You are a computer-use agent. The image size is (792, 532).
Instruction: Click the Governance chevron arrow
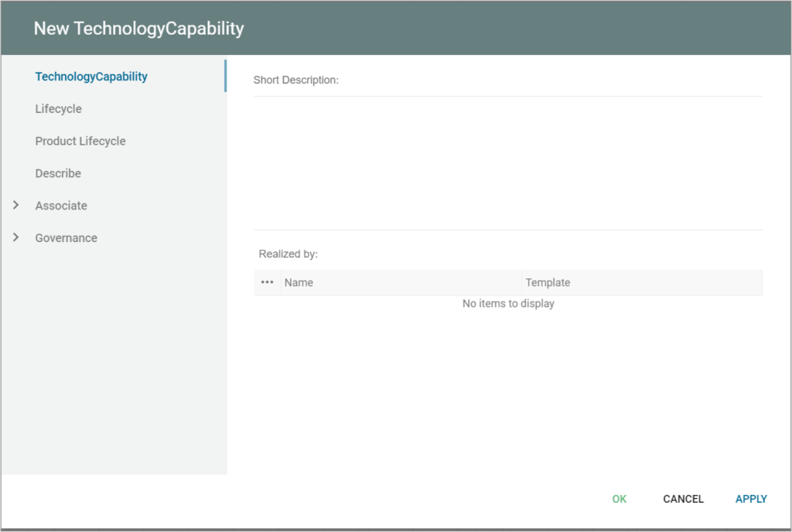coord(17,237)
